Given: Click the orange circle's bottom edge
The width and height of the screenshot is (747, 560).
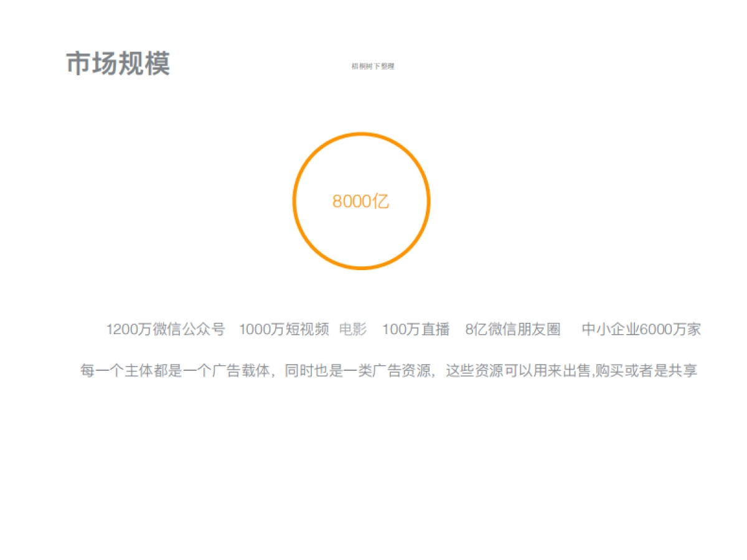Looking at the screenshot, I should pyautogui.click(x=362, y=268).
